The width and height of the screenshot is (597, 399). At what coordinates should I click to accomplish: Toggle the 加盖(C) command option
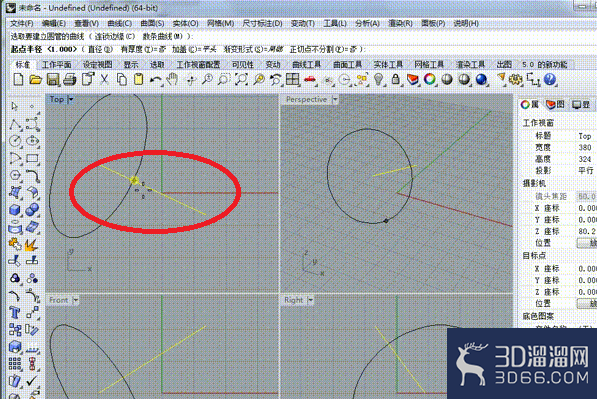coord(194,49)
